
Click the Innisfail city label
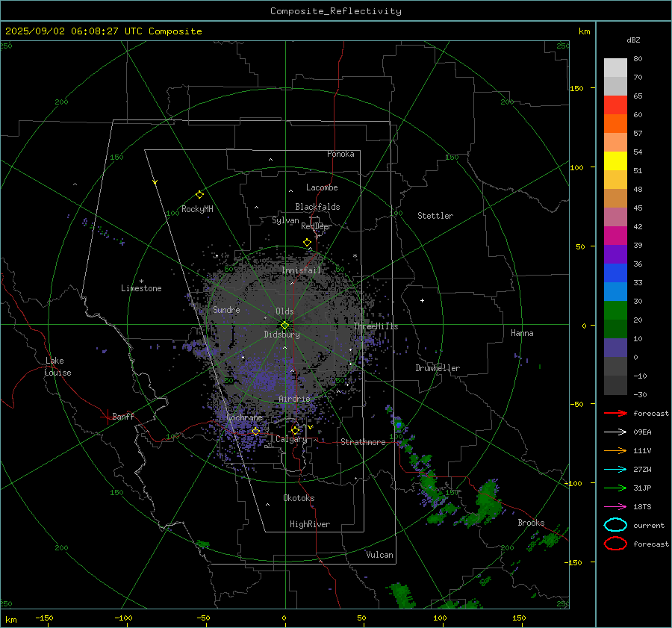(301, 270)
